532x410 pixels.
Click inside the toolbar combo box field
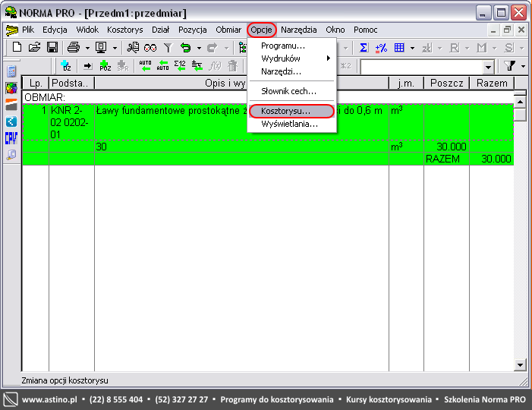pos(422,67)
